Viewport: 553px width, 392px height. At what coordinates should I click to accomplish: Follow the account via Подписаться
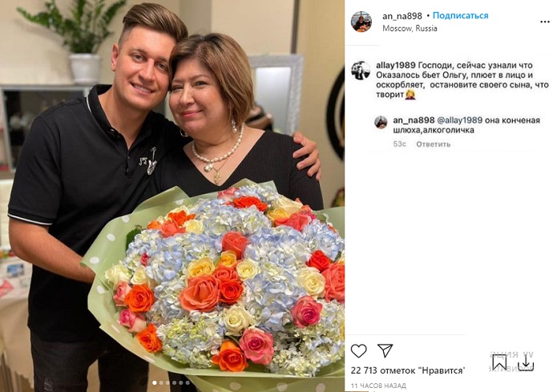460,15
